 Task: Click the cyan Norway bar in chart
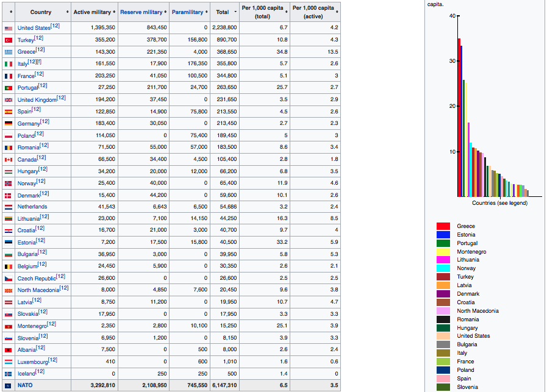click(471, 170)
